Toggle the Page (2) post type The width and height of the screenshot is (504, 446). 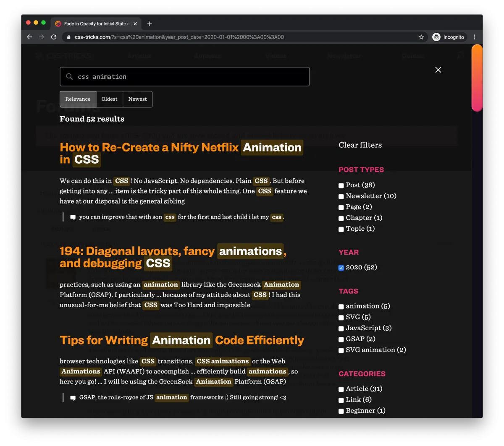pyautogui.click(x=341, y=207)
